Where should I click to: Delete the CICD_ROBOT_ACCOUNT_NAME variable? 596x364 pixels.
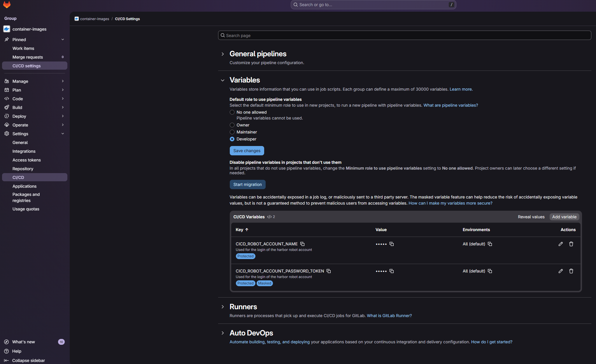tap(571, 244)
